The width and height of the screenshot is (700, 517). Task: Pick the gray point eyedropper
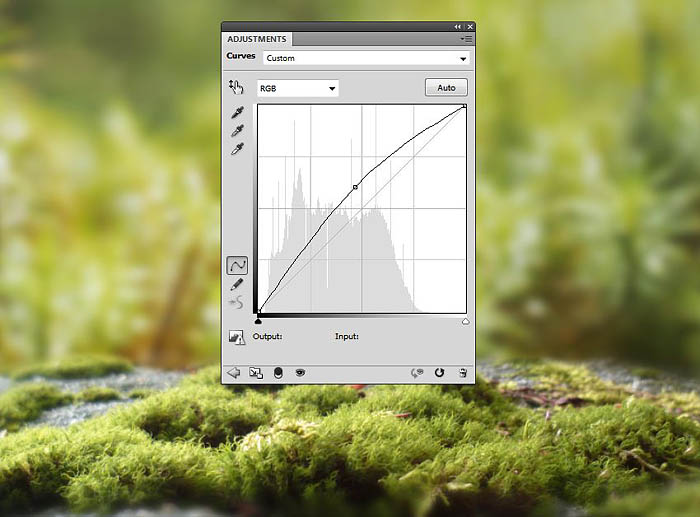[x=237, y=131]
